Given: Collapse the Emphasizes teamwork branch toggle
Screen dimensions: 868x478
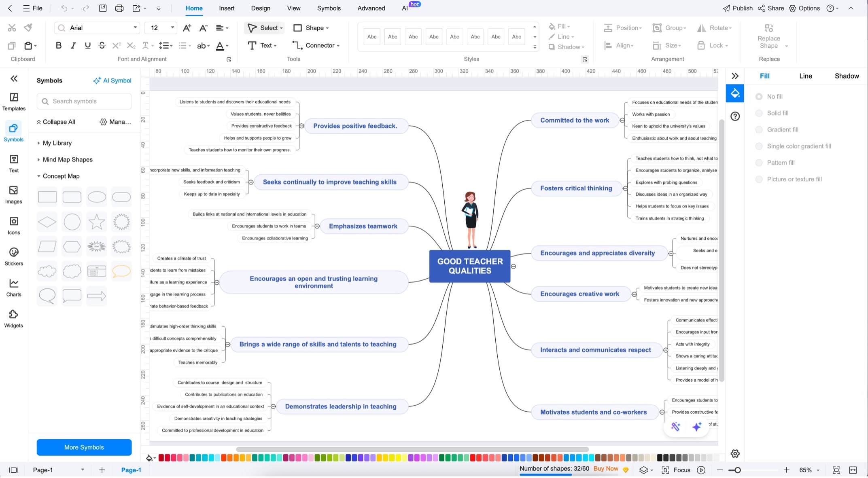Looking at the screenshot, I should [317, 226].
